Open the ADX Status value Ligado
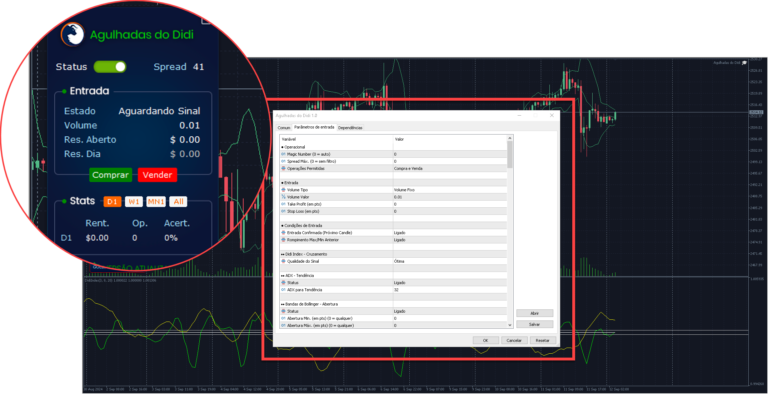This screenshot has width=768, height=394. tap(450, 283)
